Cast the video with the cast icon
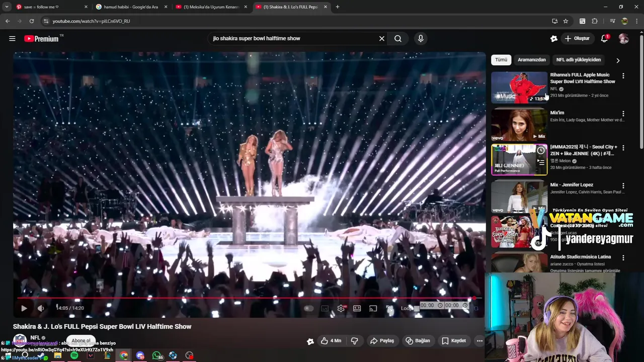Viewport: 644px width, 362px height. tap(373, 308)
